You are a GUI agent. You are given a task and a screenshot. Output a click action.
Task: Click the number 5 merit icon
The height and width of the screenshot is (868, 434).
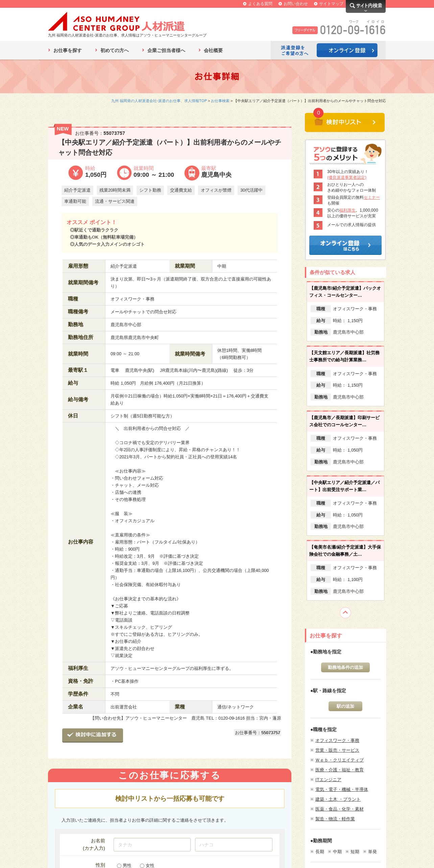click(x=318, y=225)
